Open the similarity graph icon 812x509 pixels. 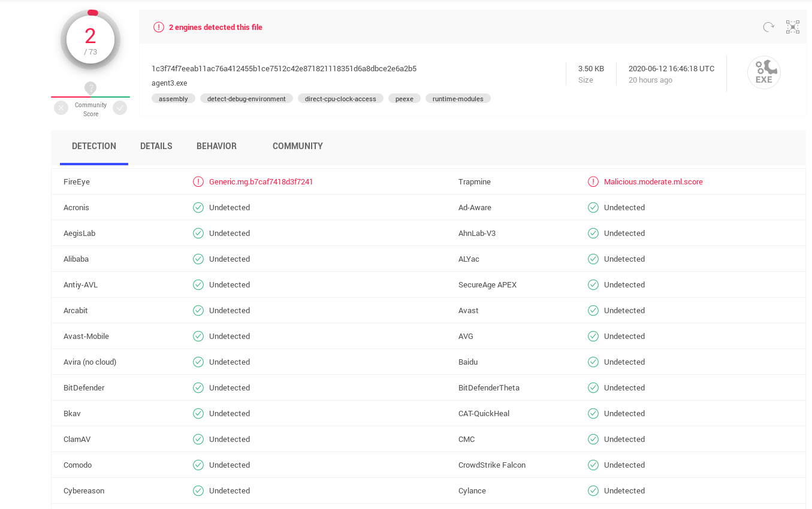(x=793, y=27)
